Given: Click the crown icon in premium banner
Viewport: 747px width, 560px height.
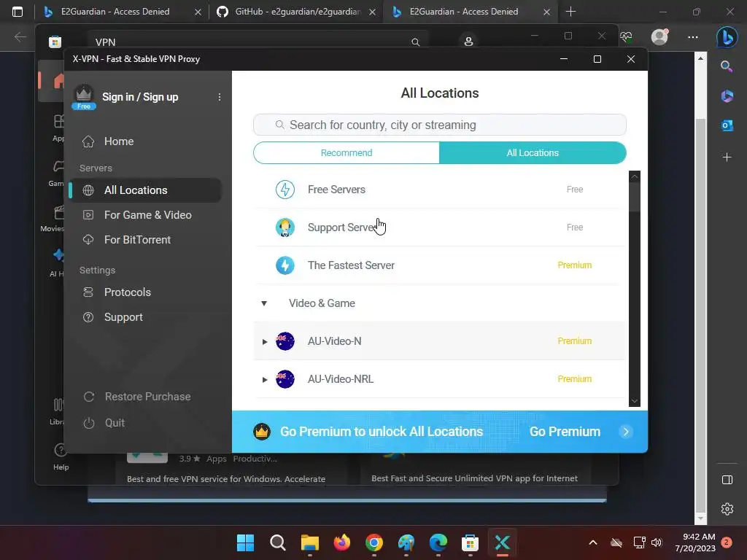Looking at the screenshot, I should coord(262,432).
